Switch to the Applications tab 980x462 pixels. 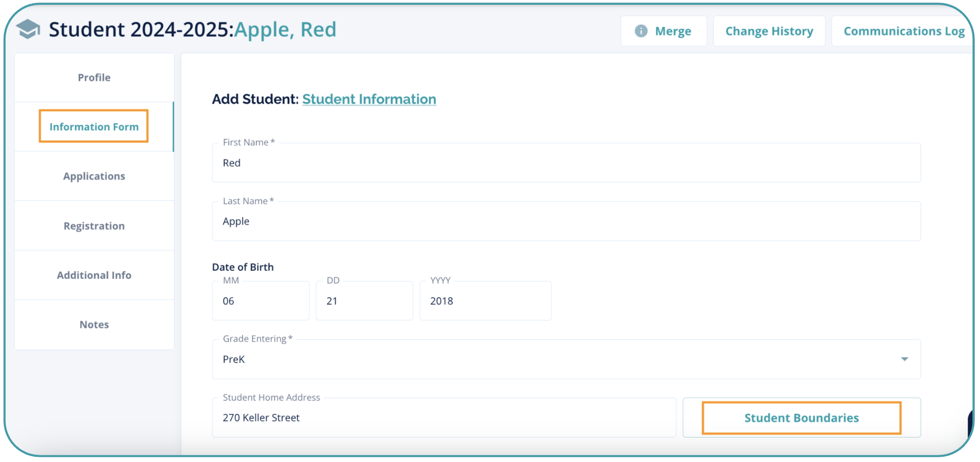tap(94, 176)
